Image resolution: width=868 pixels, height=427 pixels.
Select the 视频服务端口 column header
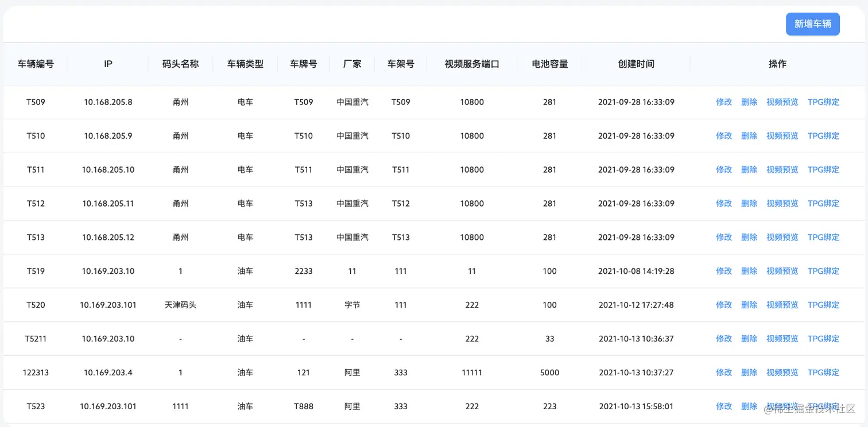472,64
